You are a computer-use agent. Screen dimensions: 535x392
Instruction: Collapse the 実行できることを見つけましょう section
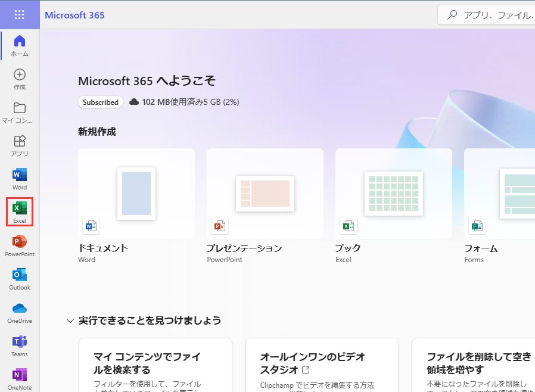[x=70, y=320]
